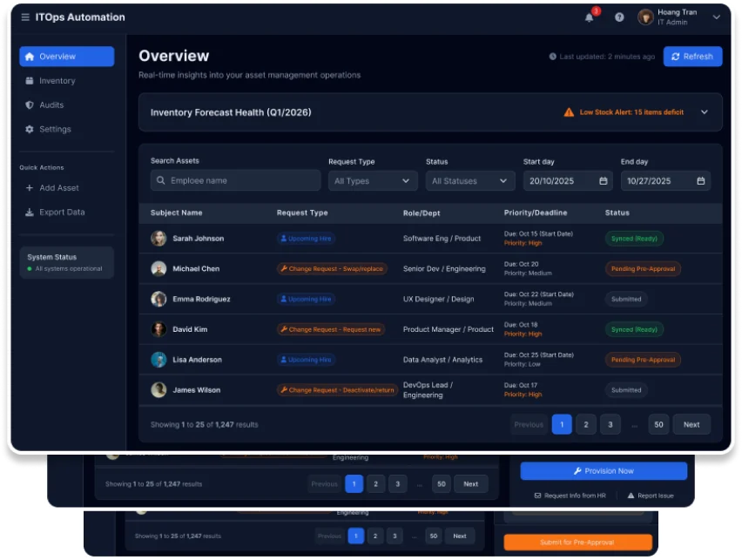Go to page 3 in front window

pyautogui.click(x=610, y=424)
